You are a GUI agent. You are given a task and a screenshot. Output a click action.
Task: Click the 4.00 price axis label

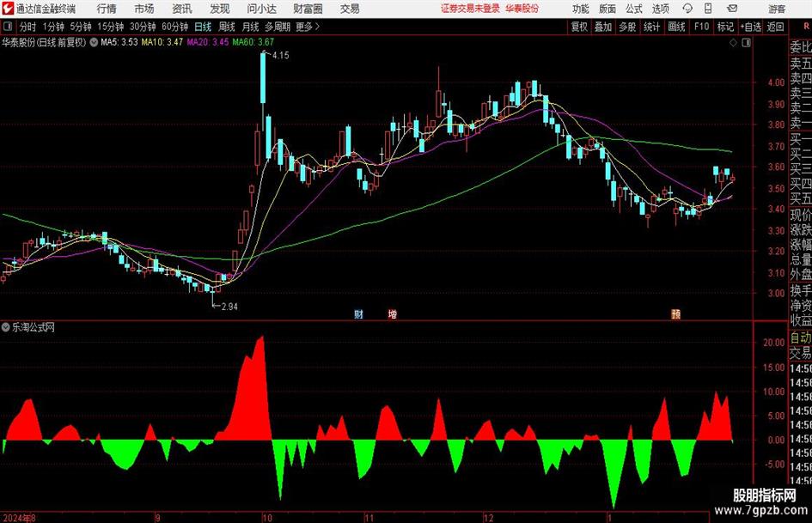[x=776, y=82]
